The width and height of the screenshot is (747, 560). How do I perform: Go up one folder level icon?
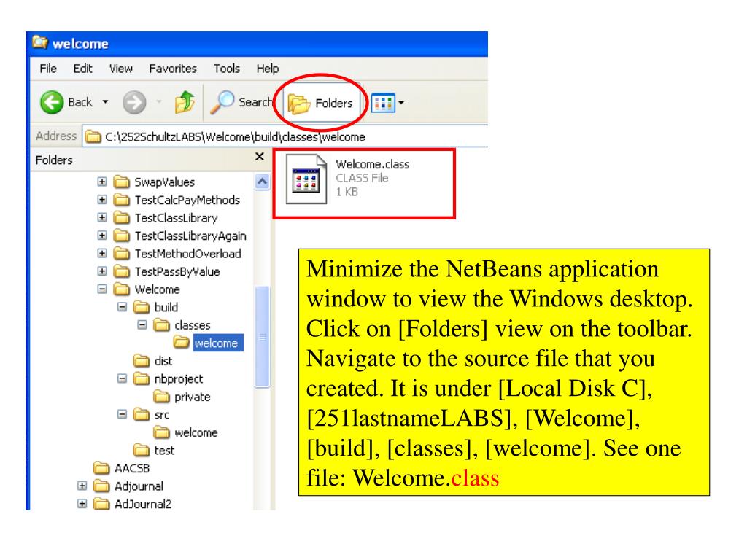(185, 102)
